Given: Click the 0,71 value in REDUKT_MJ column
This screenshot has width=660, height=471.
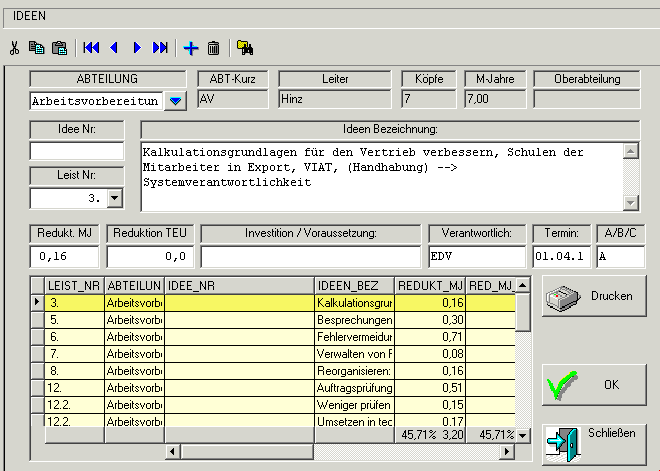Looking at the screenshot, I should 430,337.
